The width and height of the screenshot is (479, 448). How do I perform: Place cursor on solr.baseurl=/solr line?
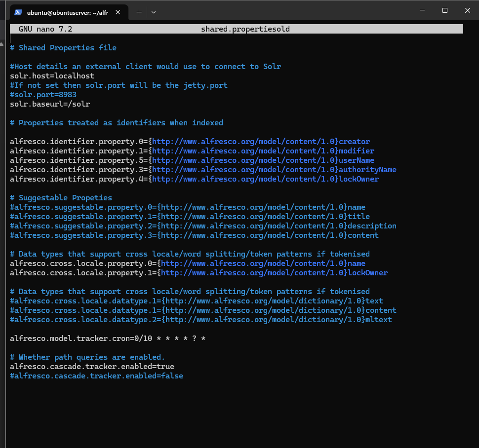(50, 104)
